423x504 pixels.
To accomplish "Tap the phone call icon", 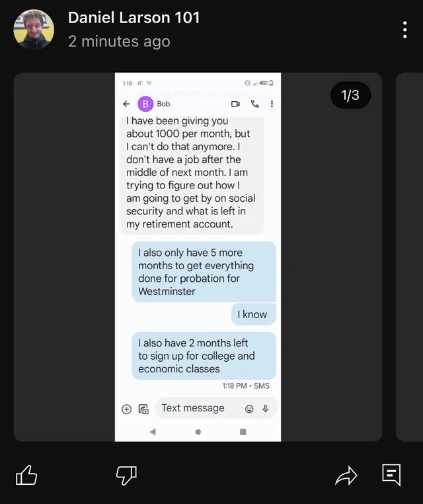I will (x=255, y=104).
